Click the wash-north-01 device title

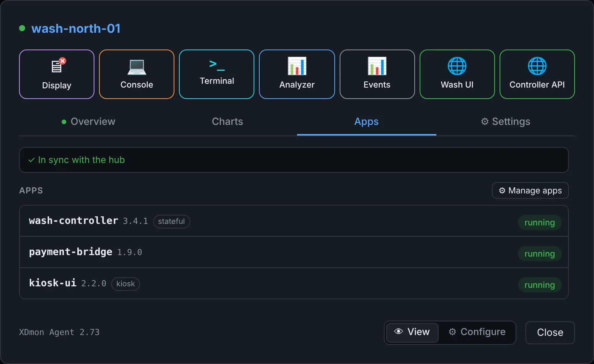coord(76,29)
